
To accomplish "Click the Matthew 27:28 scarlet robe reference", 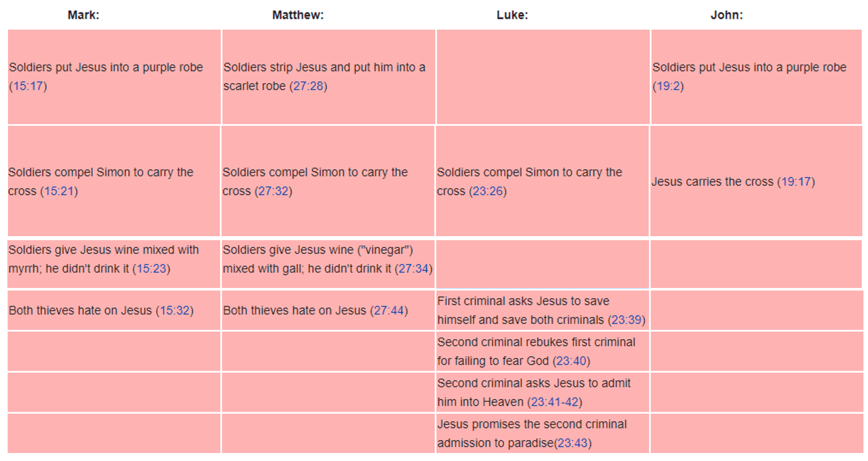I will tap(308, 86).
